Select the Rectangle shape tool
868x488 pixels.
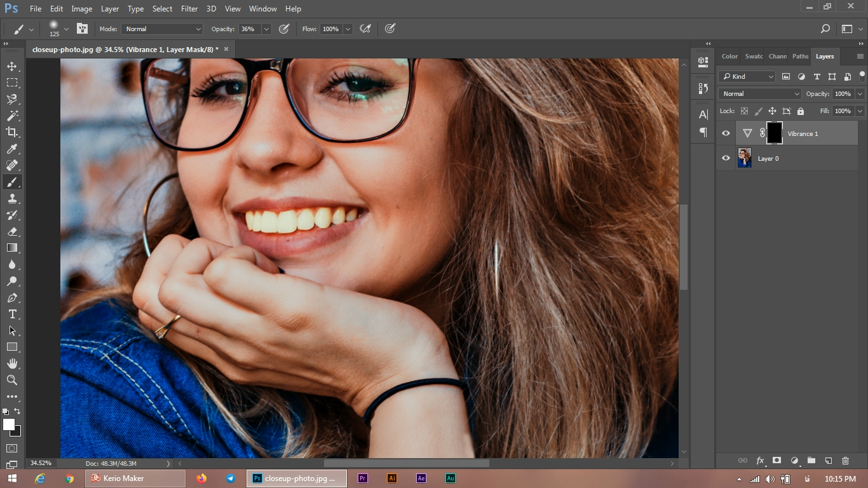pos(12,347)
